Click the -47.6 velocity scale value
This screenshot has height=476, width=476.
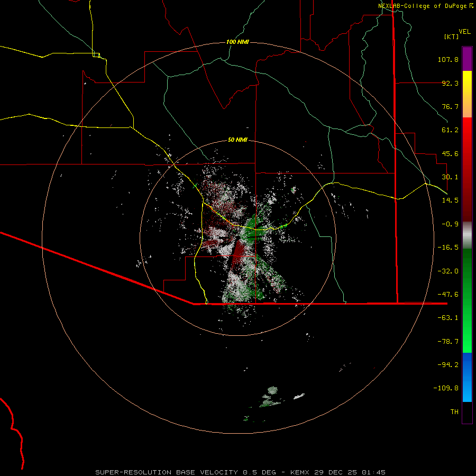(x=448, y=295)
